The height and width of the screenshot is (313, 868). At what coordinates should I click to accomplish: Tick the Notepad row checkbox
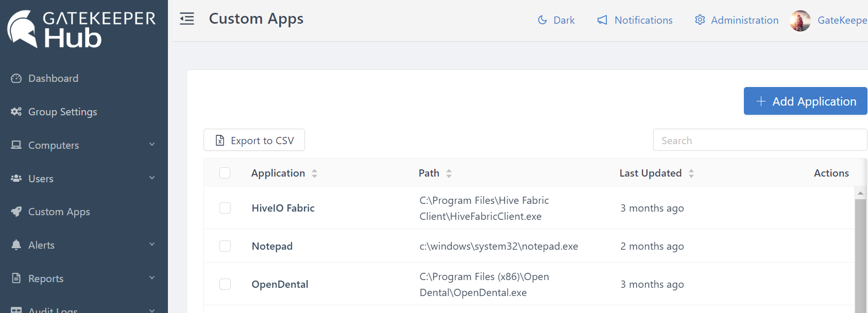pos(225,246)
